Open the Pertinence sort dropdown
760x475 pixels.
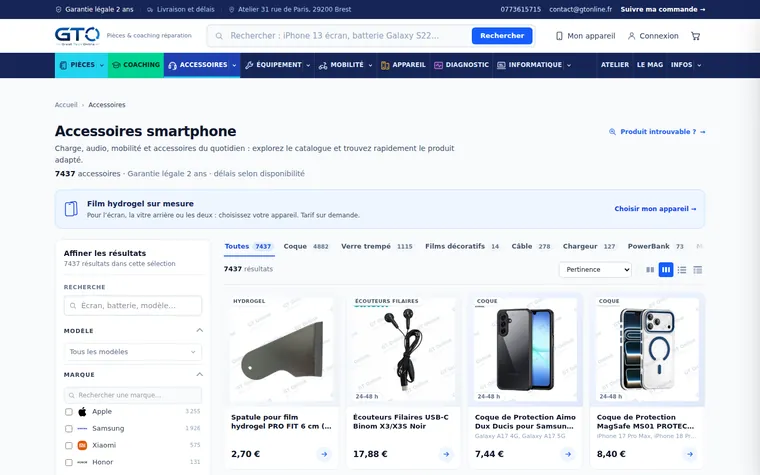(x=595, y=269)
